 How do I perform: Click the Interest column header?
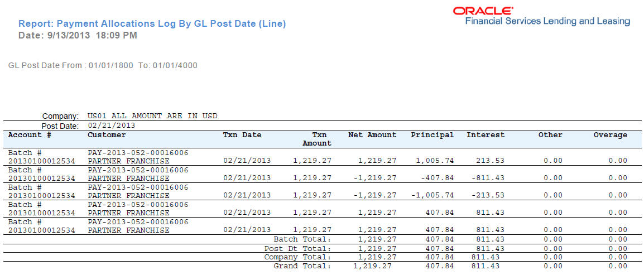coord(486,135)
